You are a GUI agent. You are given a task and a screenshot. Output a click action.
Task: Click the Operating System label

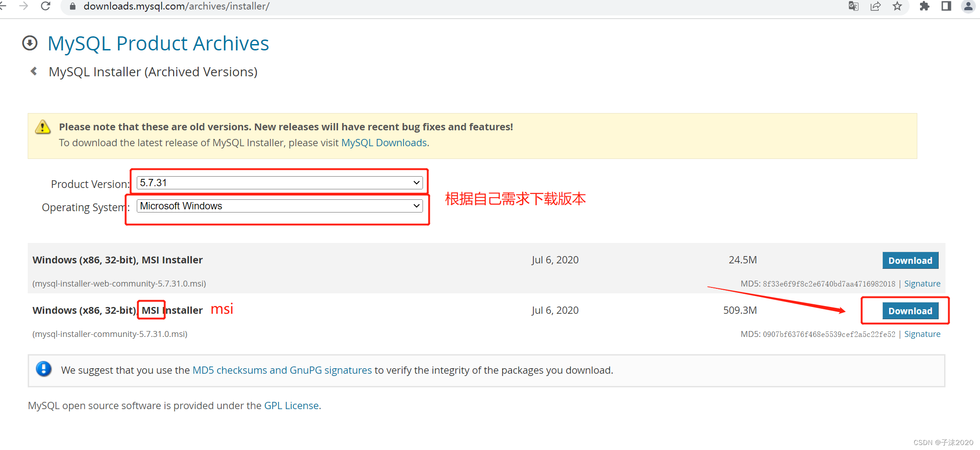click(86, 207)
